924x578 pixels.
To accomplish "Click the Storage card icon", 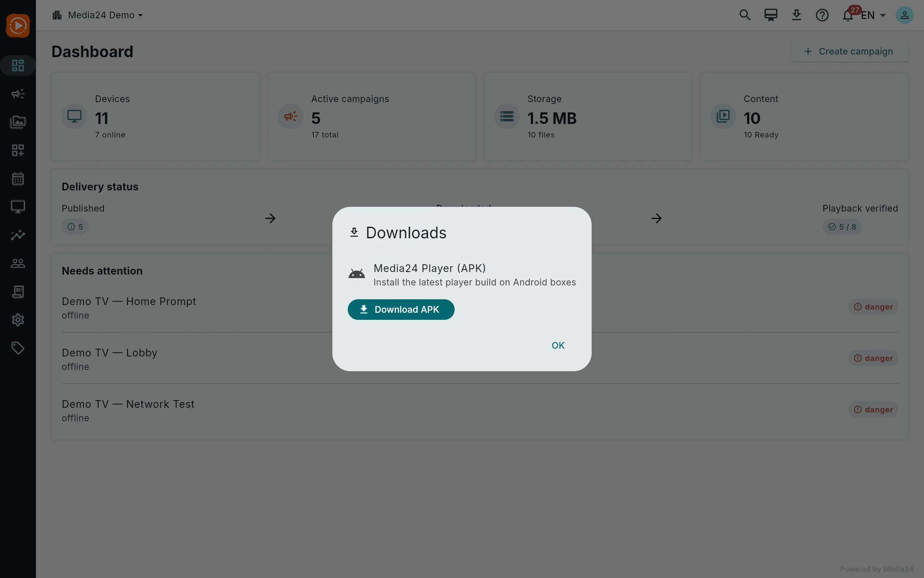I will click(507, 116).
